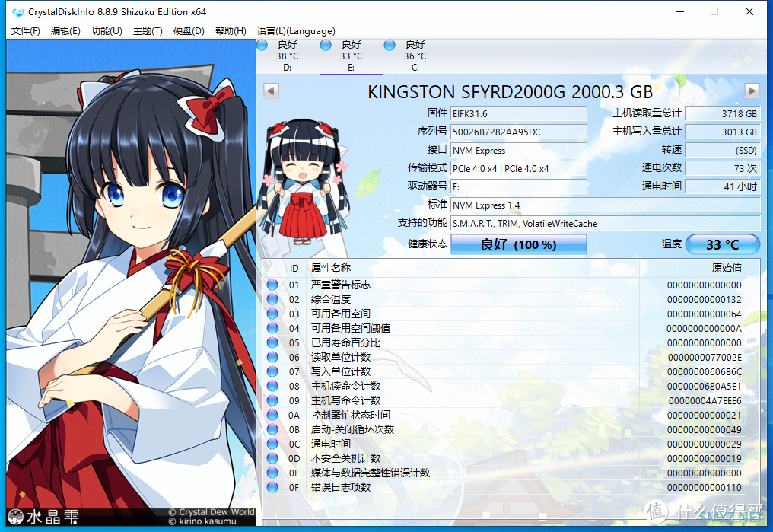Click raw value 00000004A7EEE6
This screenshot has height=532, width=773.
tap(705, 401)
